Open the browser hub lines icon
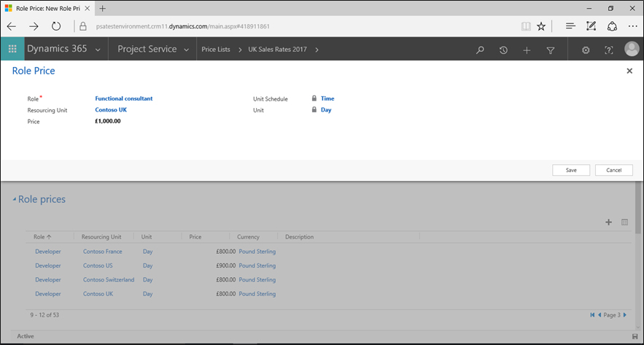 point(570,26)
